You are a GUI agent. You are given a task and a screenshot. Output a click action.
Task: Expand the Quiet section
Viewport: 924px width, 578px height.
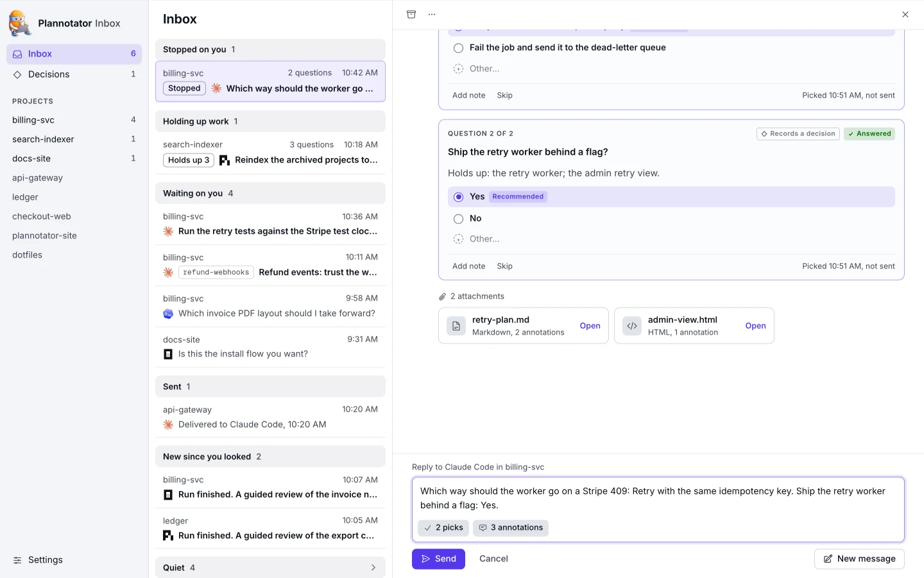tap(270, 568)
